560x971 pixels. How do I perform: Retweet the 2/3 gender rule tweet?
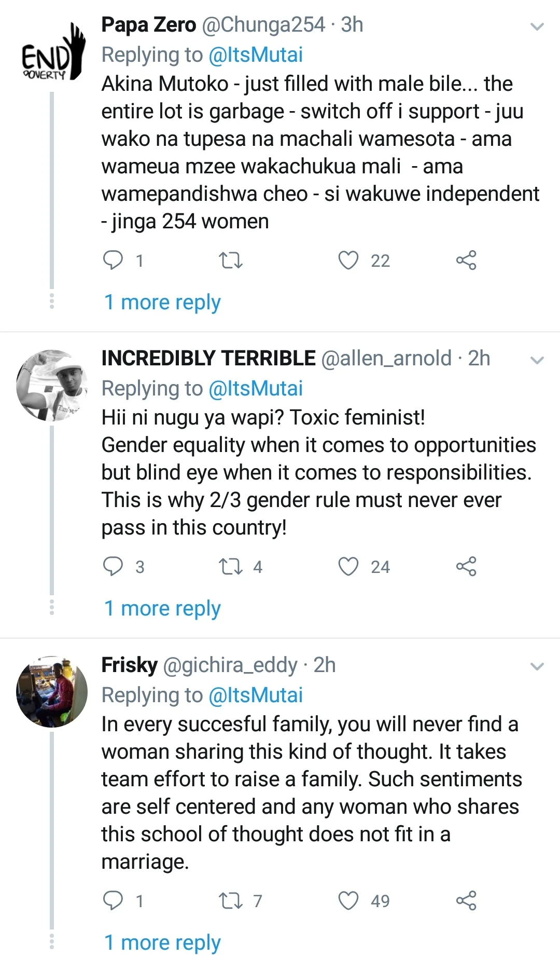click(231, 566)
